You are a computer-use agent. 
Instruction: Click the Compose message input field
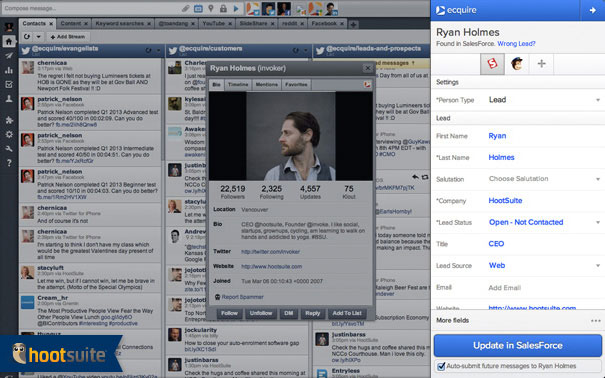90,8
